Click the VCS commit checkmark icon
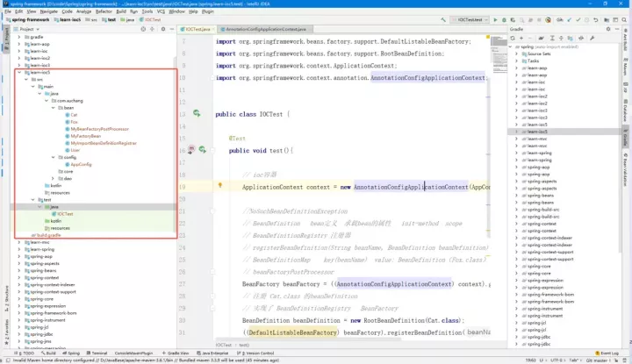 pos(578,19)
